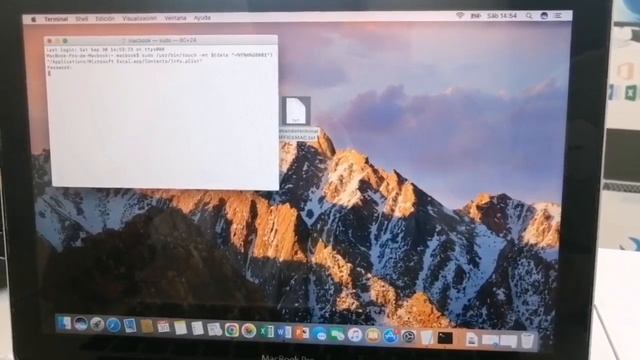Open the Ventana menu
This screenshot has width=640, height=360.
176,18
